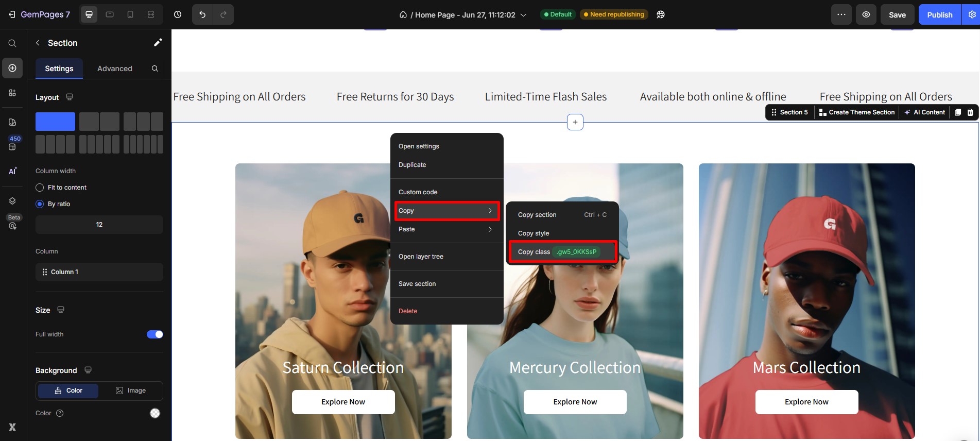Screen dimensions: 980x441
Task: Click the preview eye icon
Action: [x=866, y=14]
